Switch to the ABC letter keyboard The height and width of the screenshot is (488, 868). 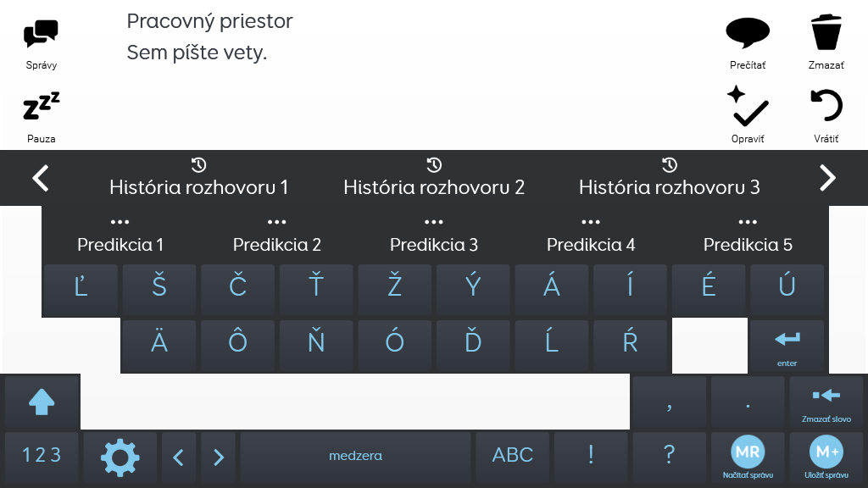coord(513,457)
